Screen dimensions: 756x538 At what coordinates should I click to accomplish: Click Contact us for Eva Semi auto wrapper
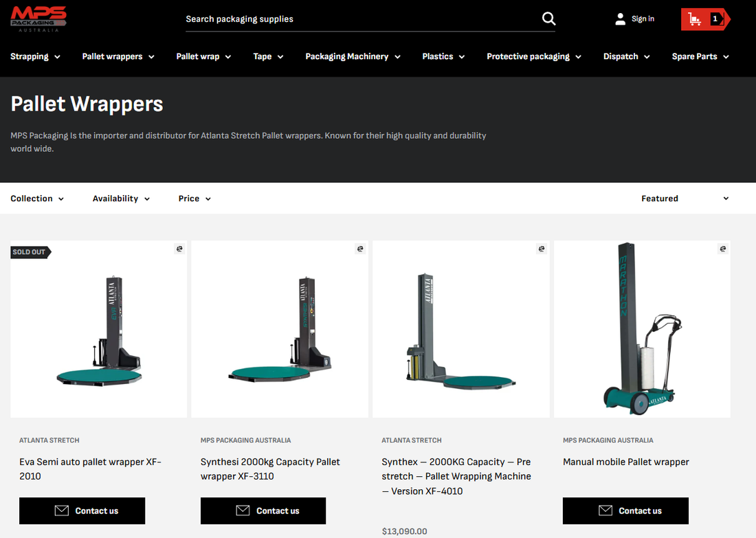[82, 511]
